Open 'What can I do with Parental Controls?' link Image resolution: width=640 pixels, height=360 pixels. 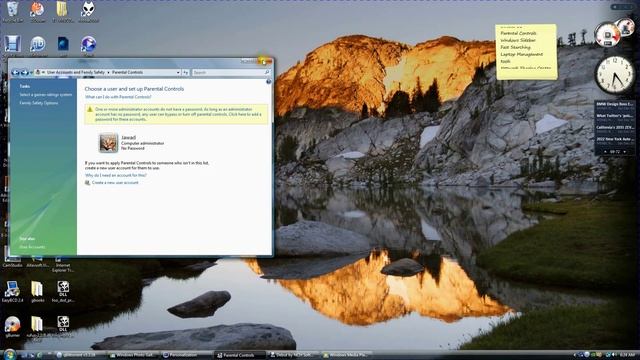[x=118, y=97]
